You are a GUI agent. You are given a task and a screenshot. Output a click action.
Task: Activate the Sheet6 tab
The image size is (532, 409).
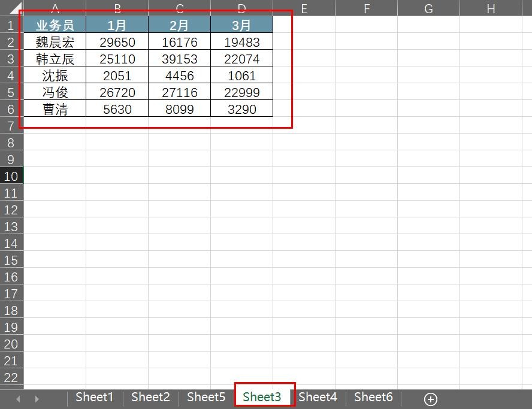pyautogui.click(x=373, y=397)
